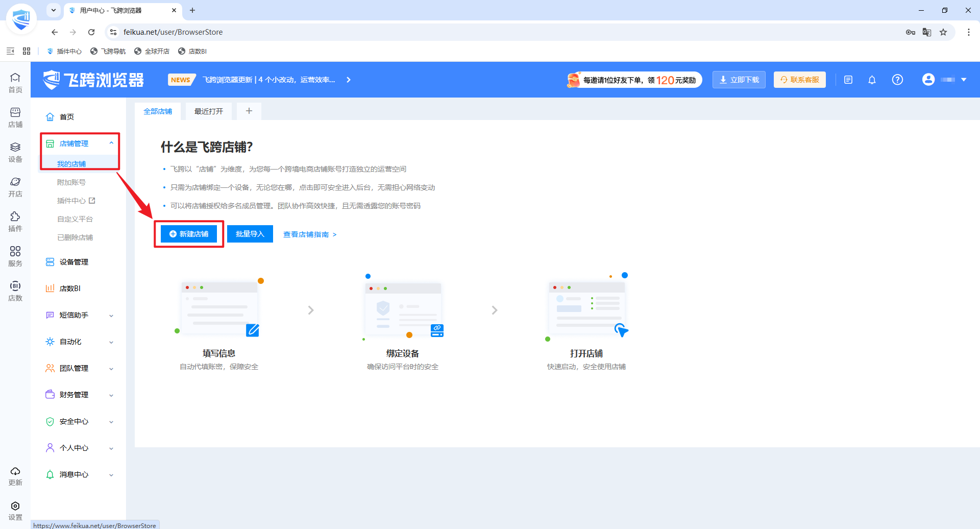Open the account dropdown arrow in header

coord(964,80)
